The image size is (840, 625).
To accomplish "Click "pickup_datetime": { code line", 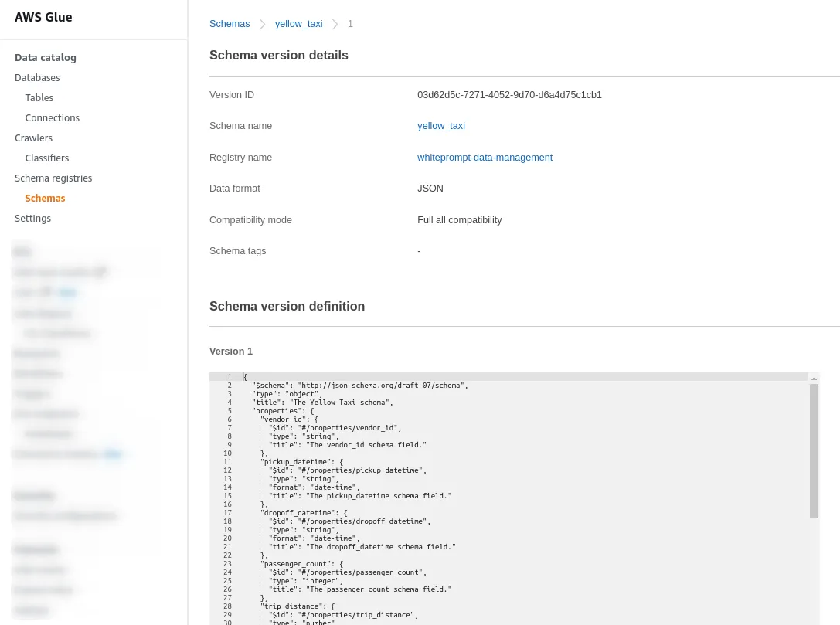I will (x=301, y=462).
